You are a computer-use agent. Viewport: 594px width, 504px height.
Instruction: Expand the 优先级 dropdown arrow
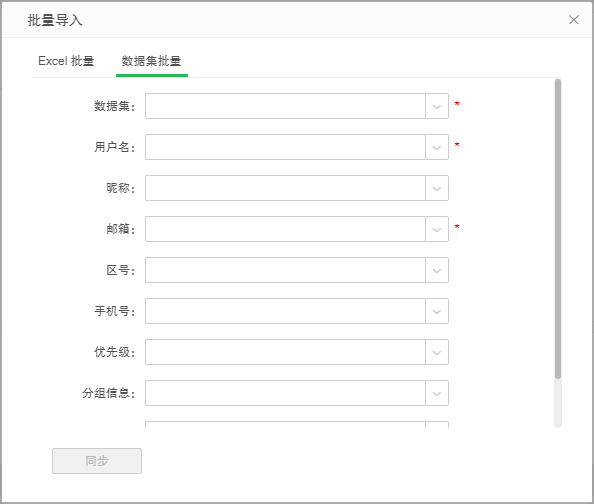click(x=437, y=352)
